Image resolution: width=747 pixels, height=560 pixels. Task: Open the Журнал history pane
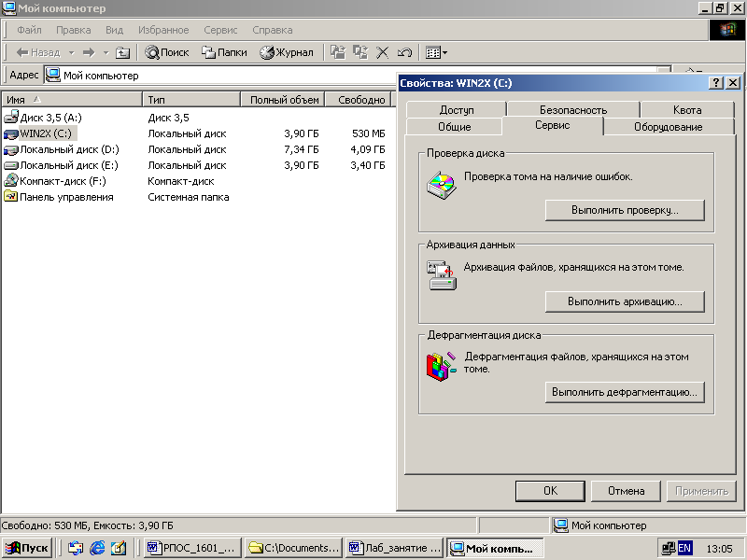[x=287, y=52]
